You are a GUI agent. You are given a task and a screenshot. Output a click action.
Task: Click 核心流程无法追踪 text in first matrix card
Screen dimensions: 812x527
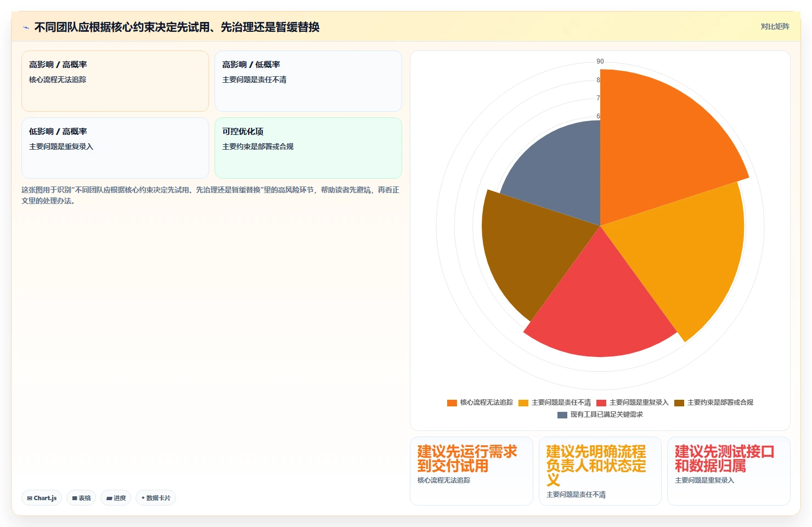pos(58,80)
